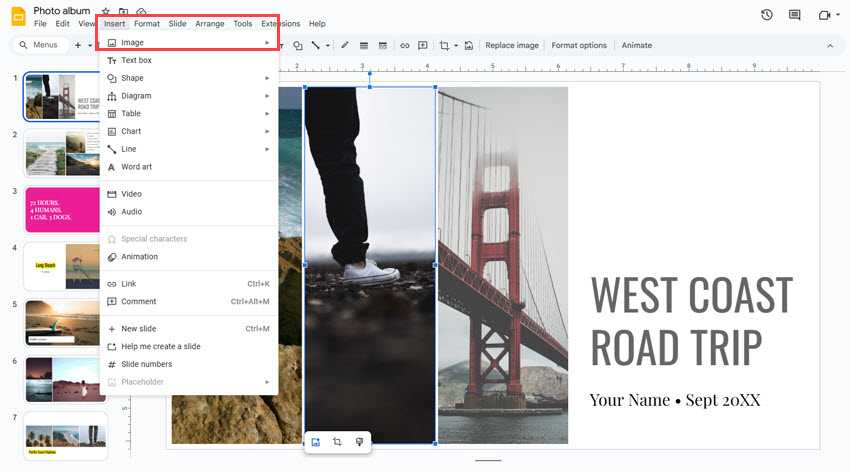
Task: Click the insert link toolbar icon
Action: pos(405,46)
